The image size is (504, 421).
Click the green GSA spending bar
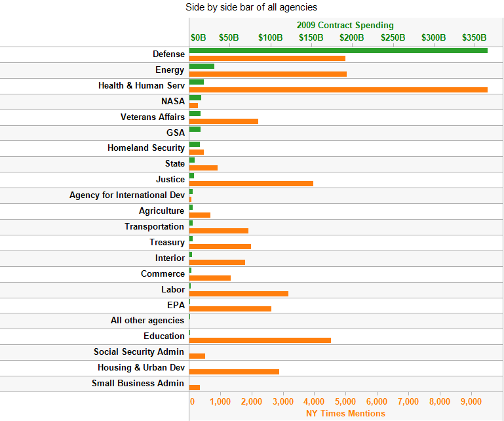pos(195,129)
